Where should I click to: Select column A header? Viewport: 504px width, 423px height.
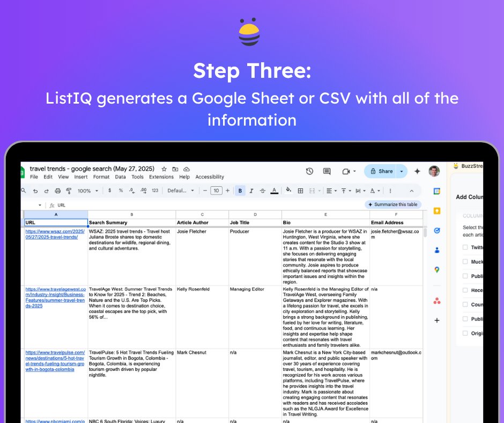tap(56, 214)
